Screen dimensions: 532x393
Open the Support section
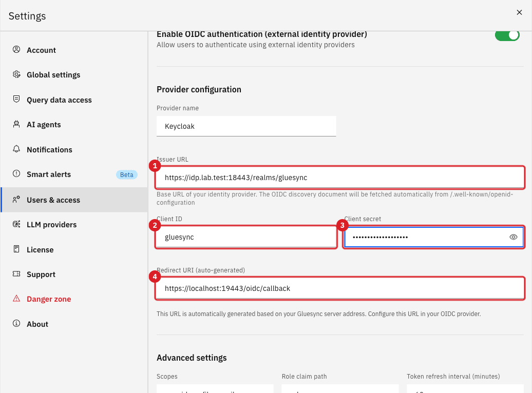click(74, 274)
